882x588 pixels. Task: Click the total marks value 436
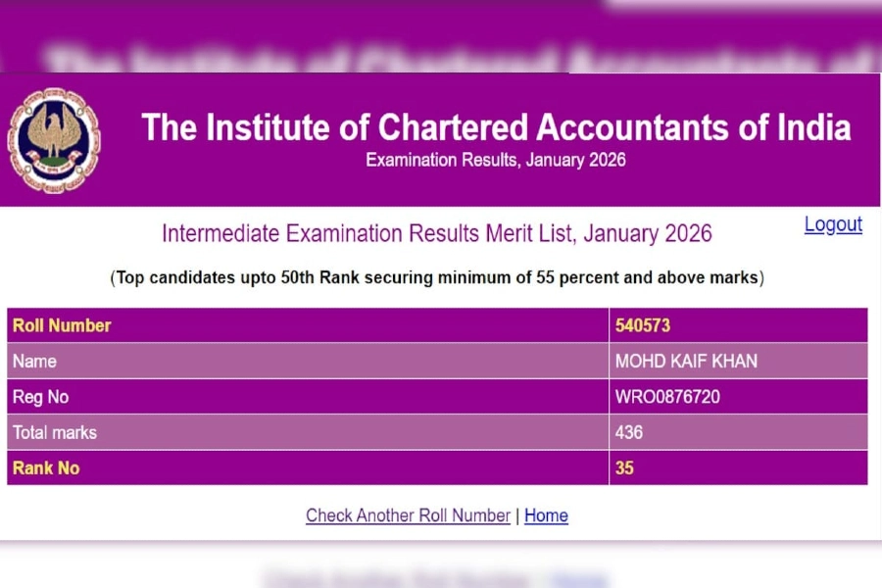coord(629,432)
